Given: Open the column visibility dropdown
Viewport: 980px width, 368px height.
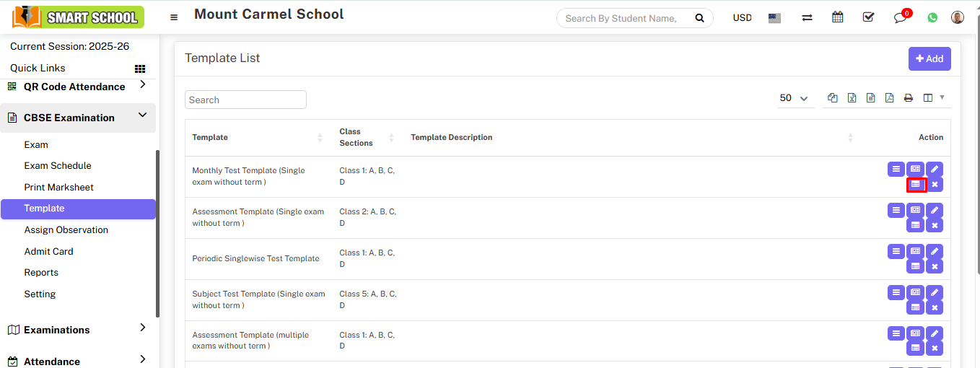Looking at the screenshot, I should [x=933, y=98].
